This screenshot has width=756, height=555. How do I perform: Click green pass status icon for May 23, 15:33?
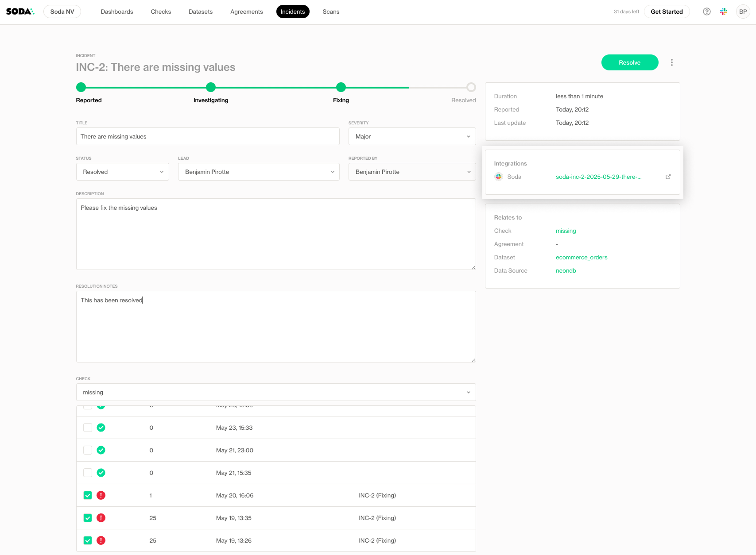[x=101, y=428]
